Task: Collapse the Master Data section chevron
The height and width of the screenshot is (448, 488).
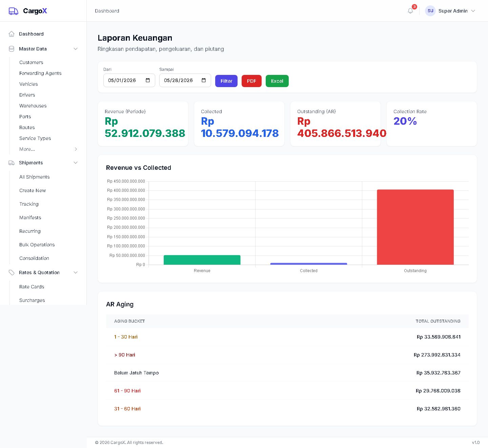Action: click(76, 49)
